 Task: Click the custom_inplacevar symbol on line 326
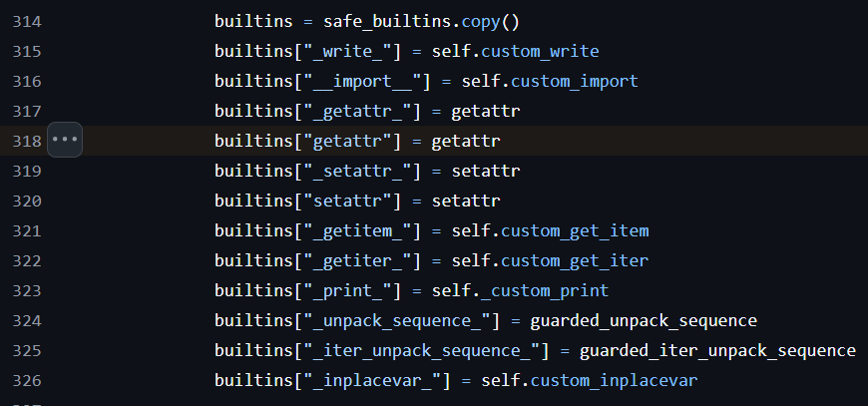(x=614, y=380)
